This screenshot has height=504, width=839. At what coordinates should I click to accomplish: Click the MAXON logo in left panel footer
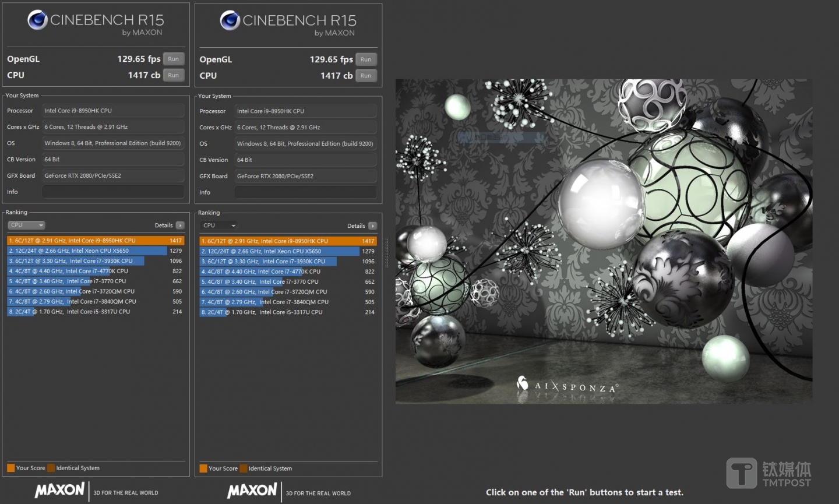click(59, 490)
